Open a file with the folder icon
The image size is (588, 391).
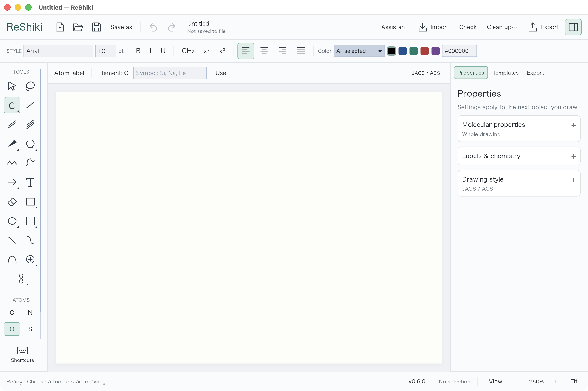(78, 27)
